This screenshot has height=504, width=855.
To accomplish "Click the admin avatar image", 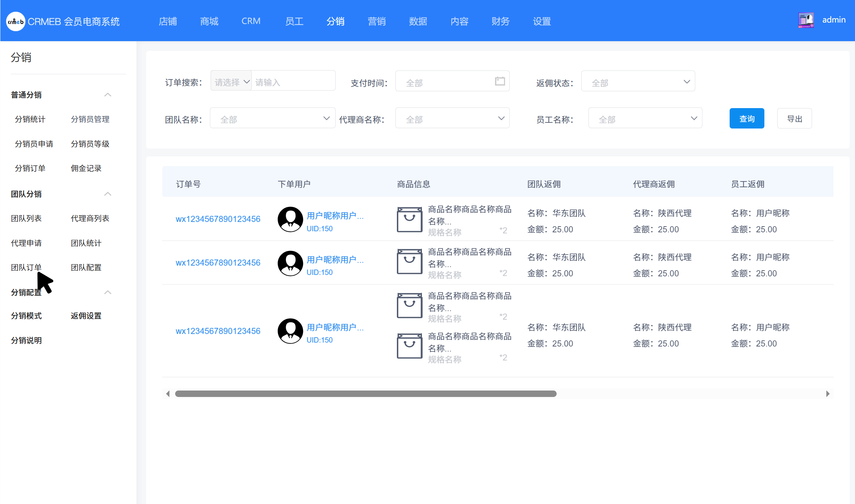I will point(806,20).
